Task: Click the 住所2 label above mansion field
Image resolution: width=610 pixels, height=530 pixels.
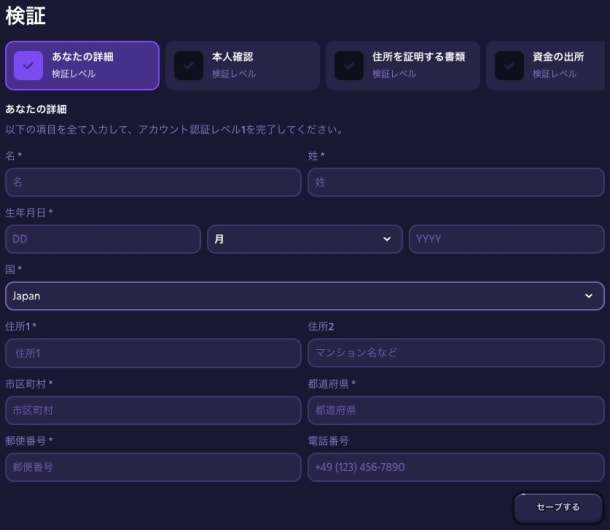Action: tap(321, 326)
